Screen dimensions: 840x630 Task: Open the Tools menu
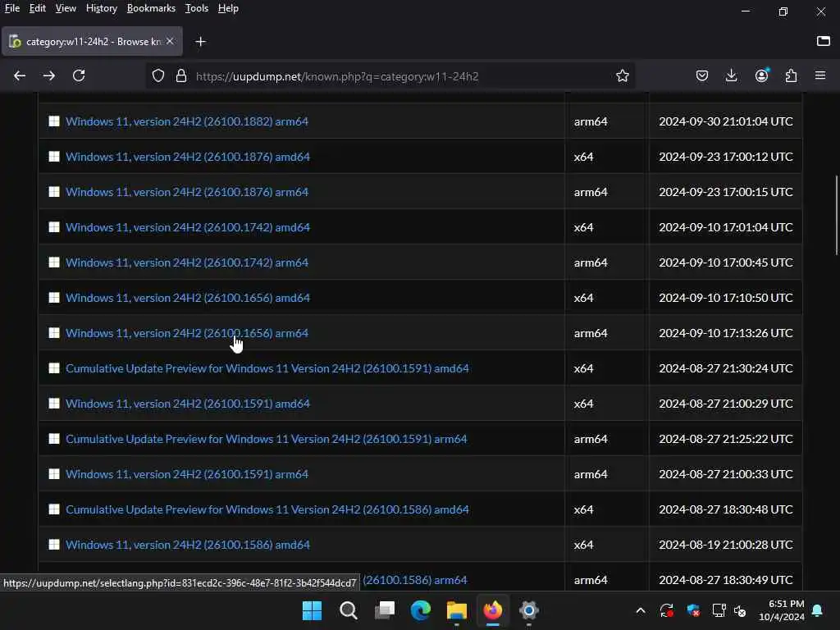(197, 8)
